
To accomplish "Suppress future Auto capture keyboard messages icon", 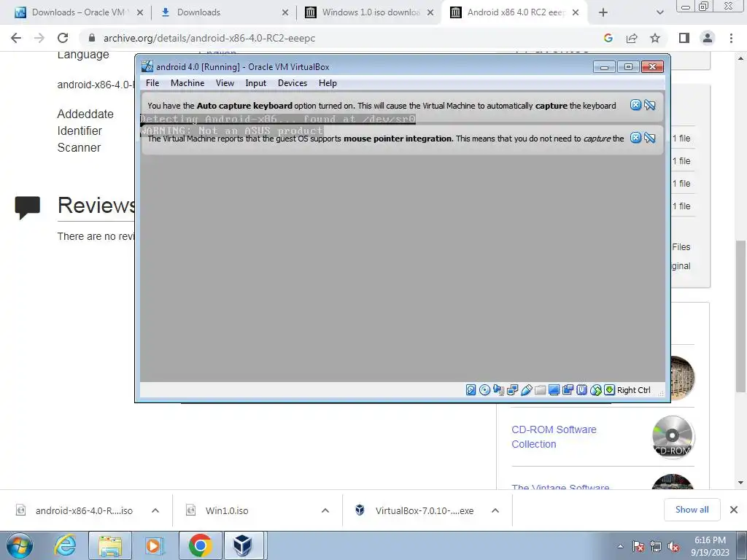I will point(650,105).
